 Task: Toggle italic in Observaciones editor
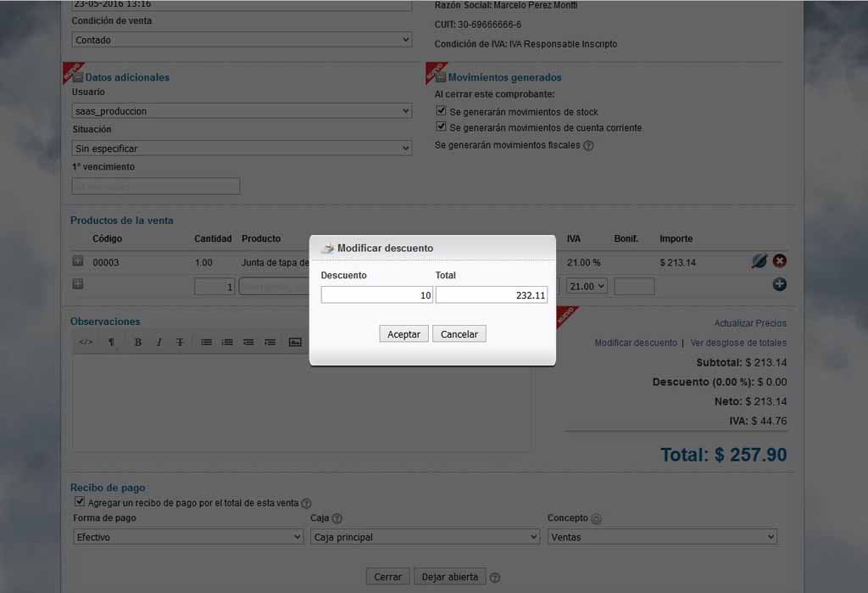(159, 342)
